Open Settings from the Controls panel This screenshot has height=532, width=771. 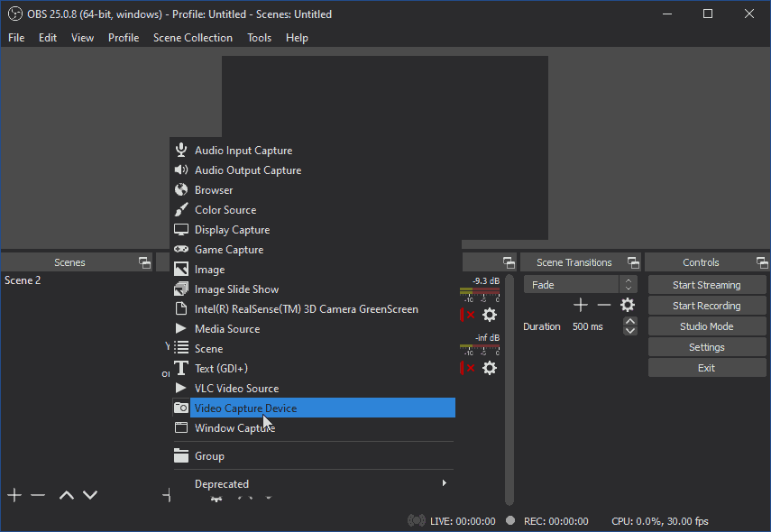point(707,347)
